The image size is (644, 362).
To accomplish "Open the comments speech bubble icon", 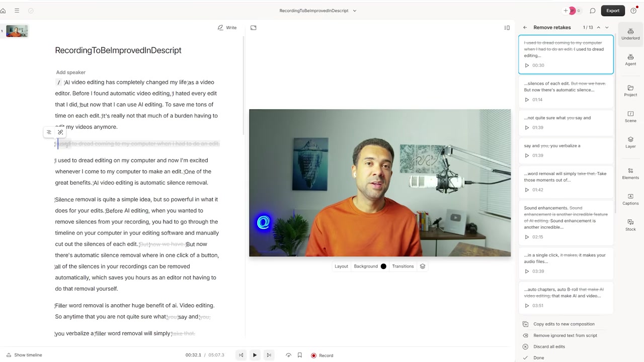I will (593, 11).
